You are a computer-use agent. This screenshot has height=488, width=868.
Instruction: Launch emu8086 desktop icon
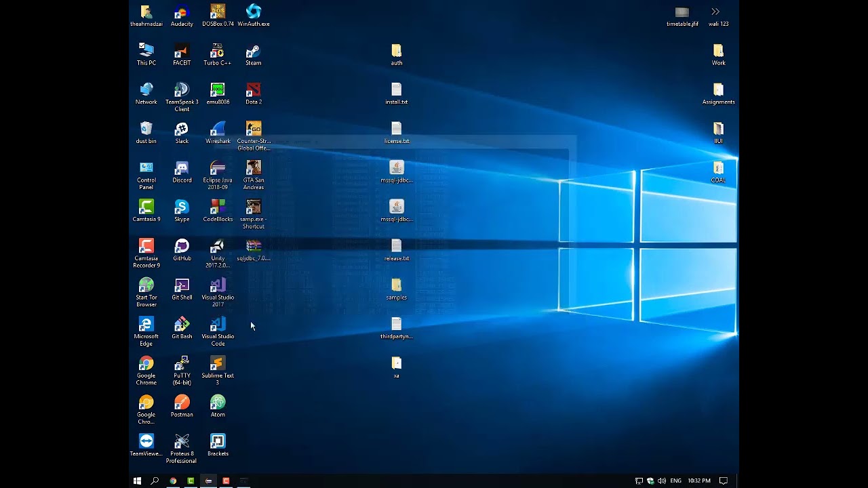click(x=218, y=94)
